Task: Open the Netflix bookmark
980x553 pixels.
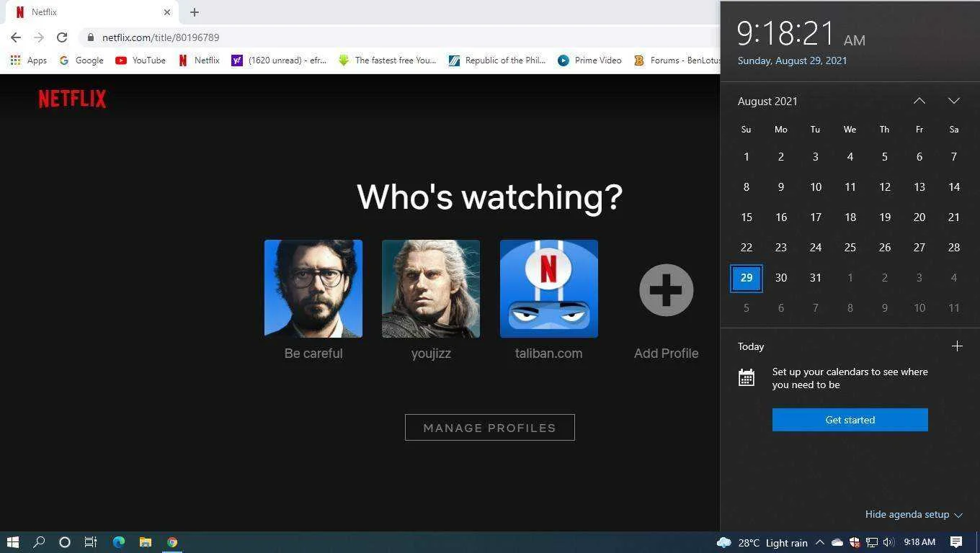Action: (x=199, y=60)
